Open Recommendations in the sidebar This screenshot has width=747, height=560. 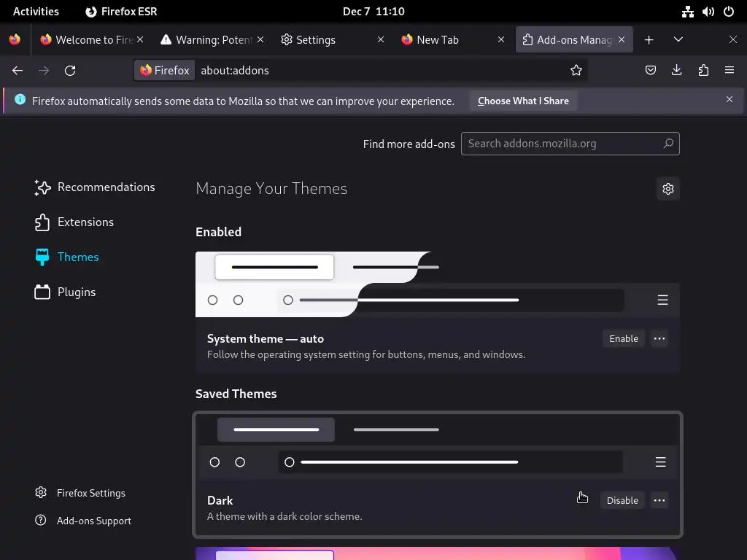pyautogui.click(x=95, y=187)
